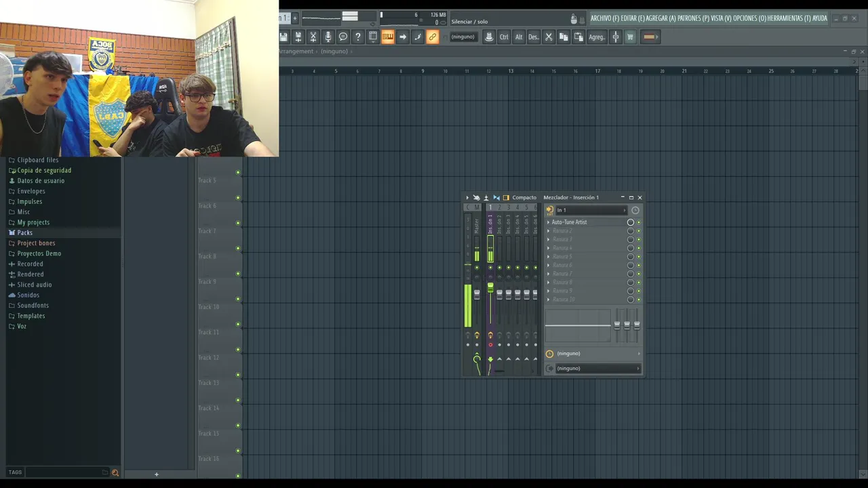Expand the Ranura 10 slot arrow

pos(549,300)
